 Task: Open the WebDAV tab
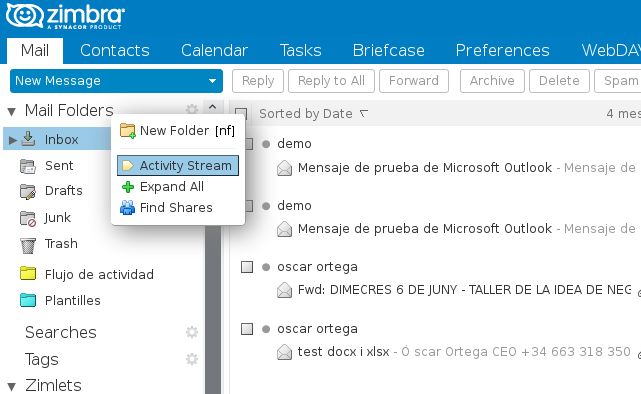coord(611,51)
